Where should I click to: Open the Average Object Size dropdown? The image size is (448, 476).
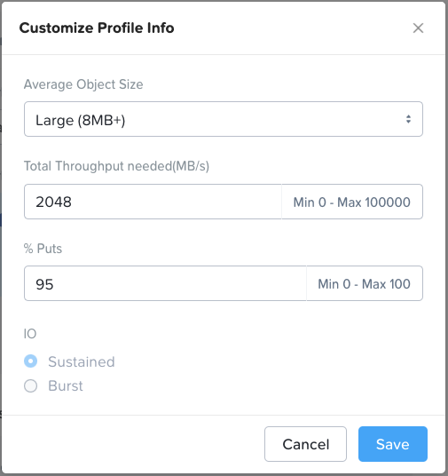pyautogui.click(x=224, y=119)
